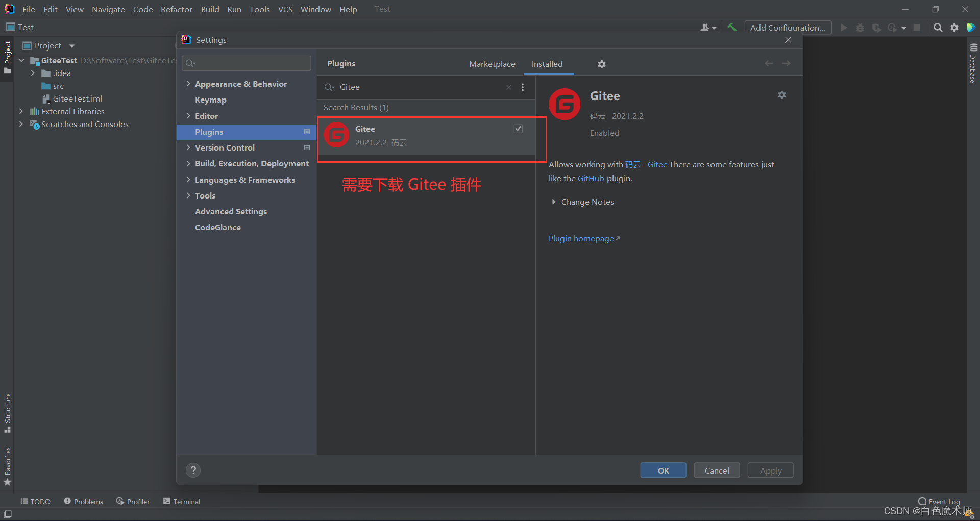The width and height of the screenshot is (980, 521).
Task: Expand the Tools settings section
Action: point(188,195)
